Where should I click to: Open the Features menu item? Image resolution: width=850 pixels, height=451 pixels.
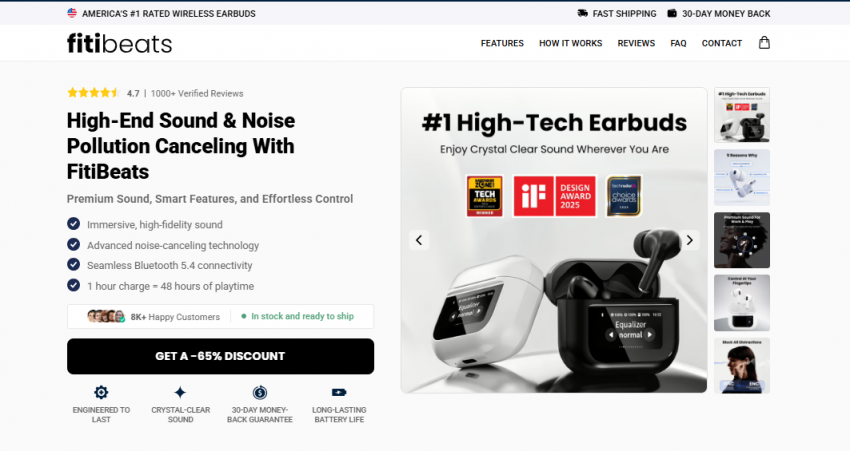(502, 43)
